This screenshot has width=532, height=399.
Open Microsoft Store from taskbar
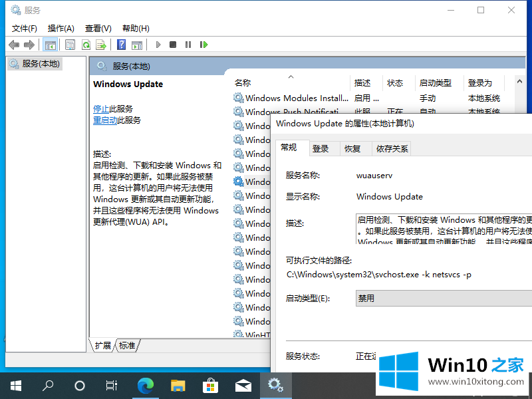[x=210, y=386]
